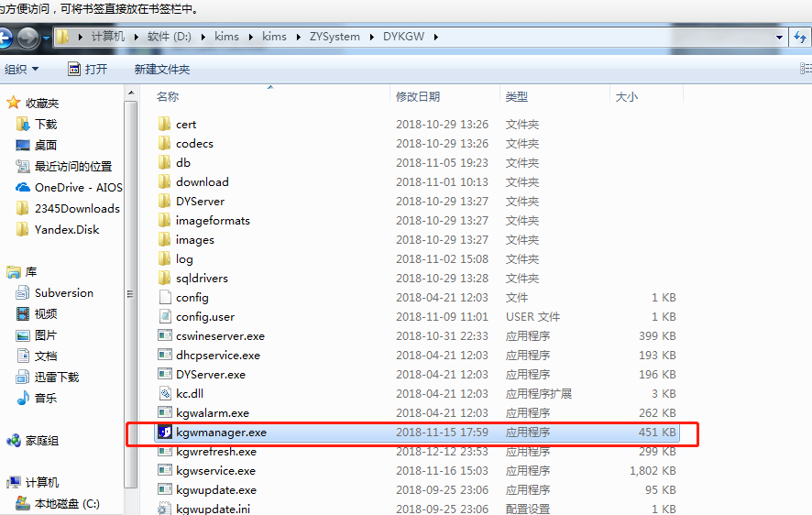812x515 pixels.
Task: Select cswineserver.exe in the file list
Action: [x=220, y=336]
